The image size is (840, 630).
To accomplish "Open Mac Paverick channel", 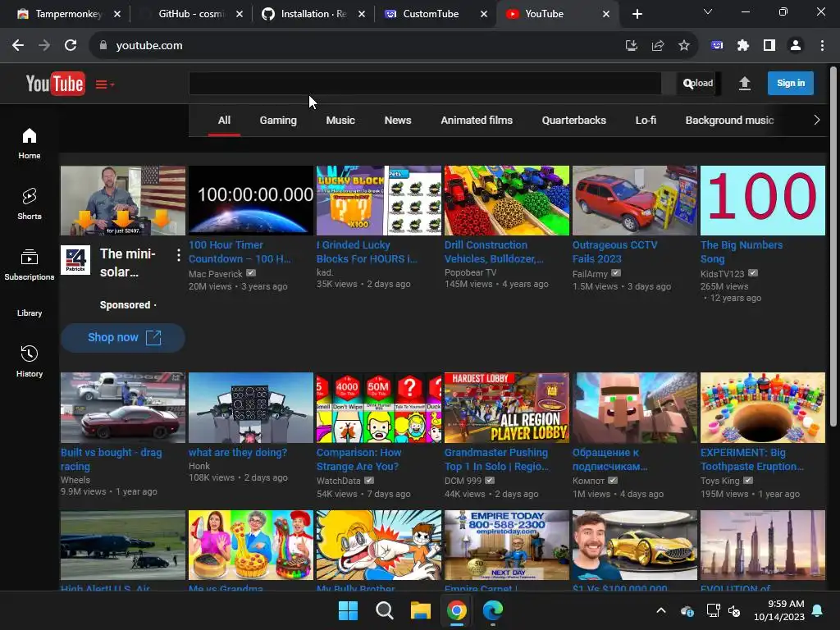I will click(216, 274).
